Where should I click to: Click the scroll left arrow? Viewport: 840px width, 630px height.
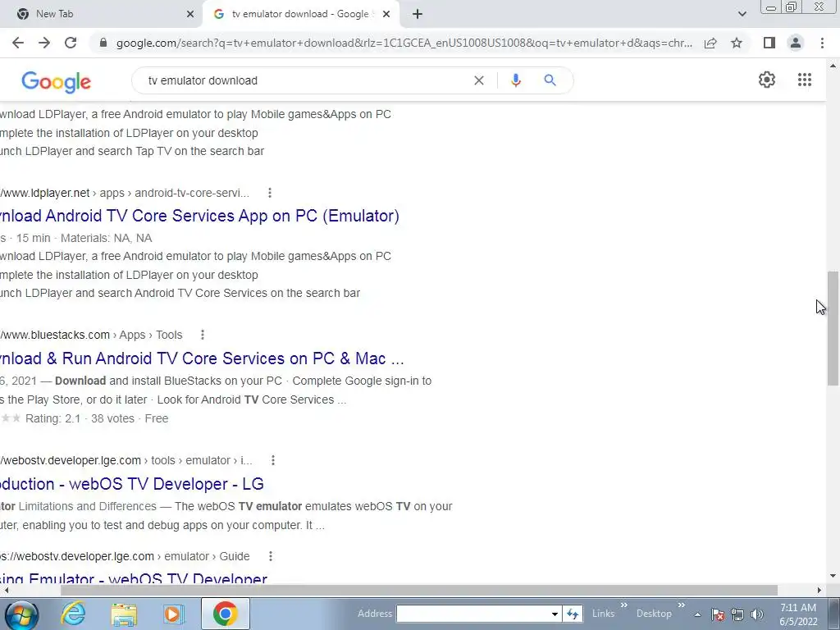6,590
